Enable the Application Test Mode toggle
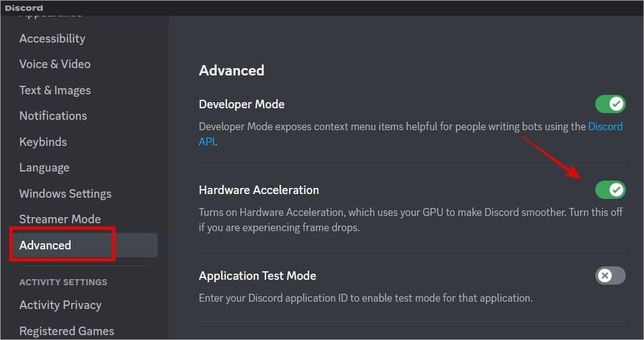The width and height of the screenshot is (644, 340). coord(611,276)
